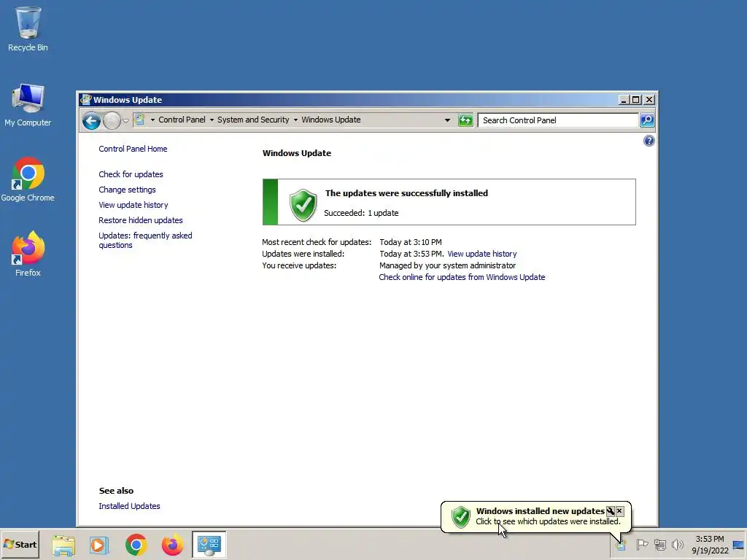Open the address bar history dropdown
This screenshot has width=747, height=560.
click(x=447, y=120)
